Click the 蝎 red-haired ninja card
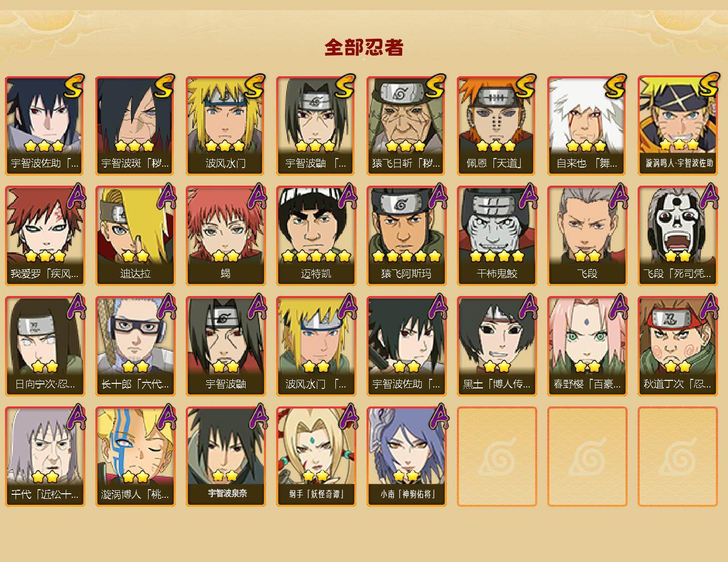This screenshot has width=728, height=562. click(225, 236)
